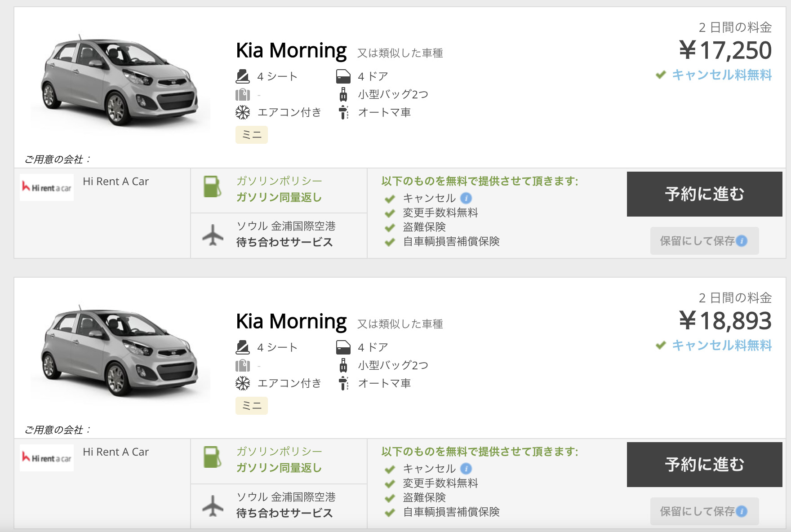Click 予約に進む for the ¥17,250 car

pos(704,194)
